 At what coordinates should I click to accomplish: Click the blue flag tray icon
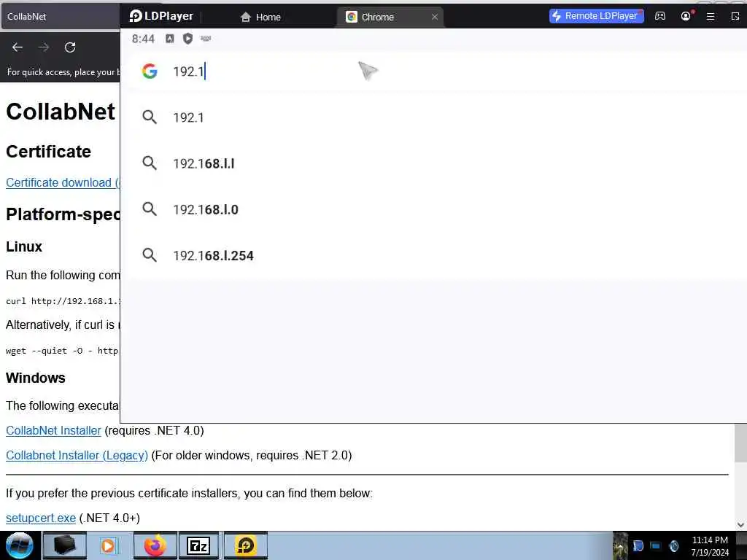coord(638,545)
